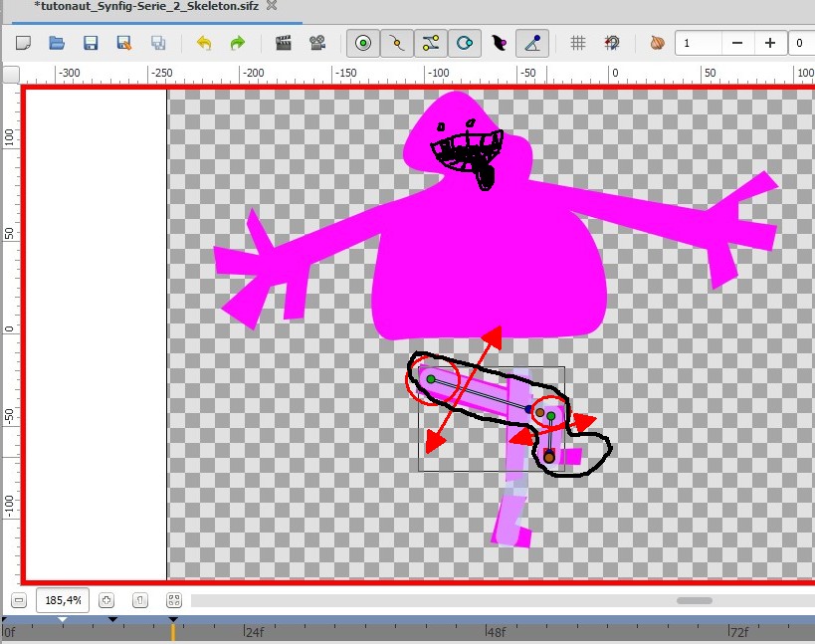Open the zoom percentage field showing 185,4%

62,599
